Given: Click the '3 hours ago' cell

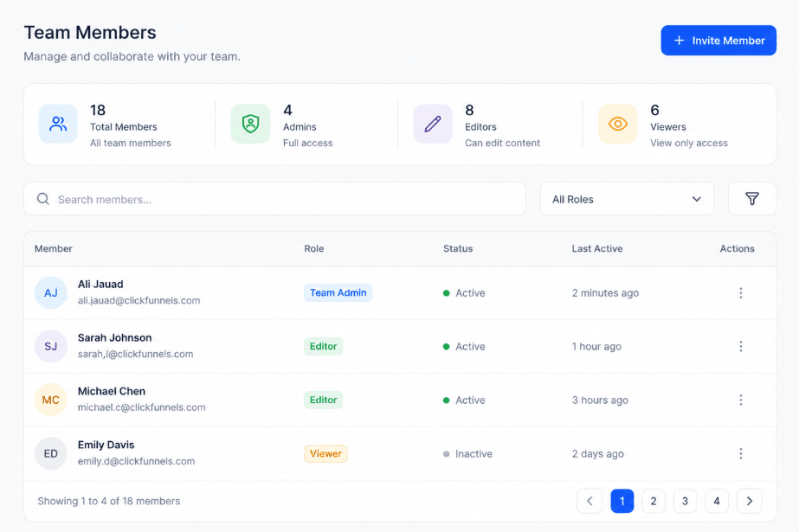Looking at the screenshot, I should [x=600, y=400].
